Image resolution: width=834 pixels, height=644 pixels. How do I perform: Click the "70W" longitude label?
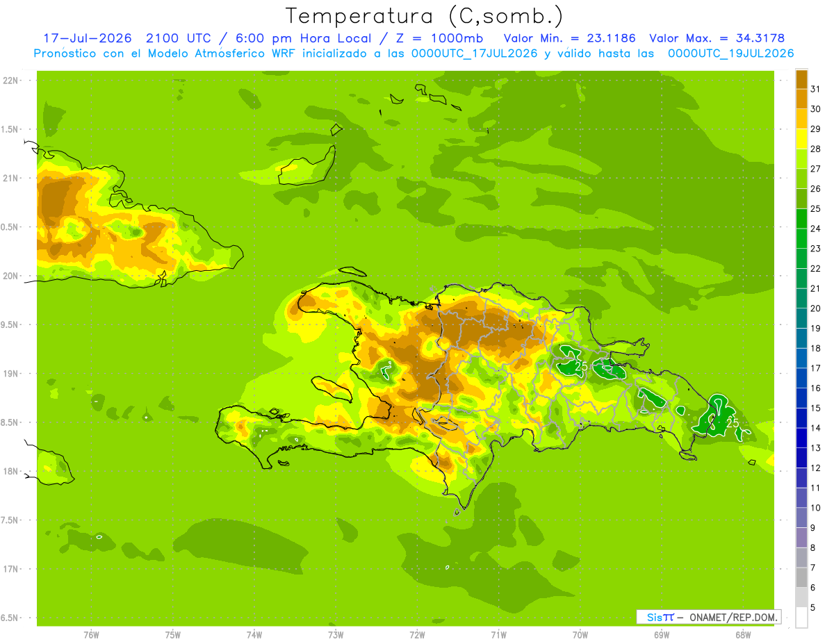pos(580,635)
